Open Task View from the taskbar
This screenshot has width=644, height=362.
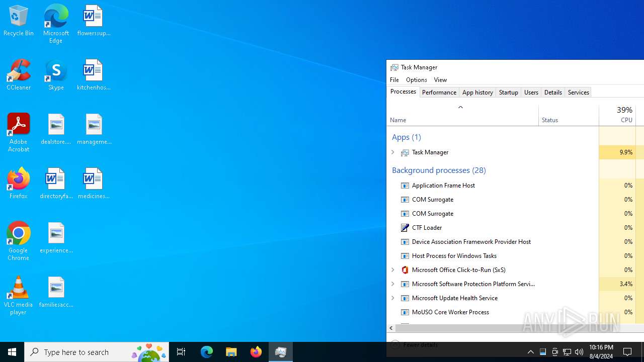click(181, 352)
